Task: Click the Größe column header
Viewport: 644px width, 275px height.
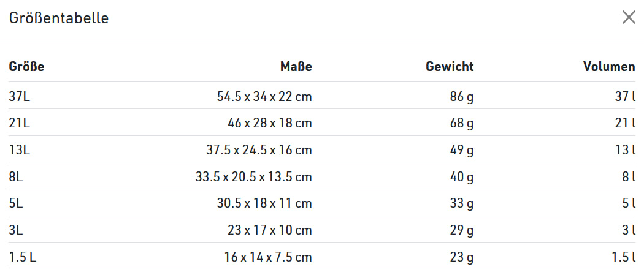Action: pos(26,67)
